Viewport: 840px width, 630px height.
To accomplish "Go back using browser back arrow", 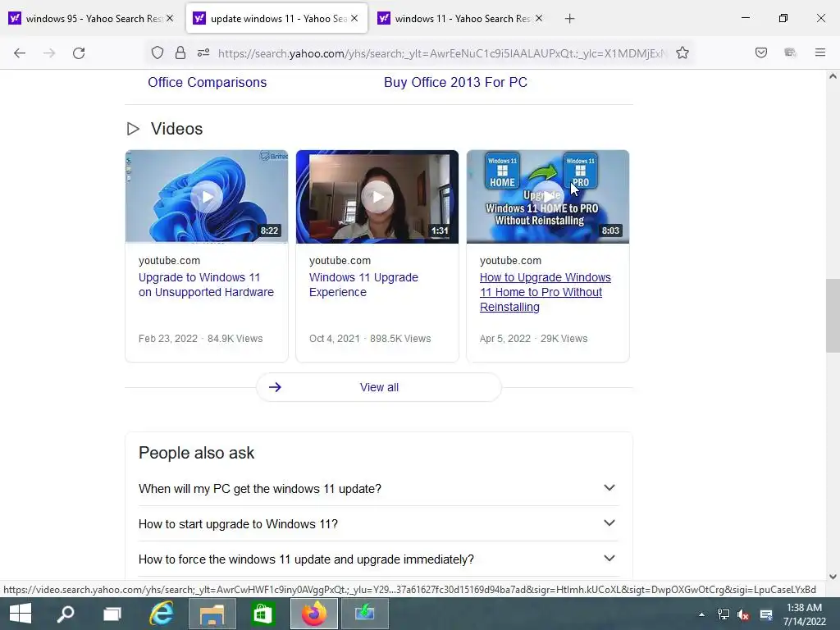I will (20, 53).
